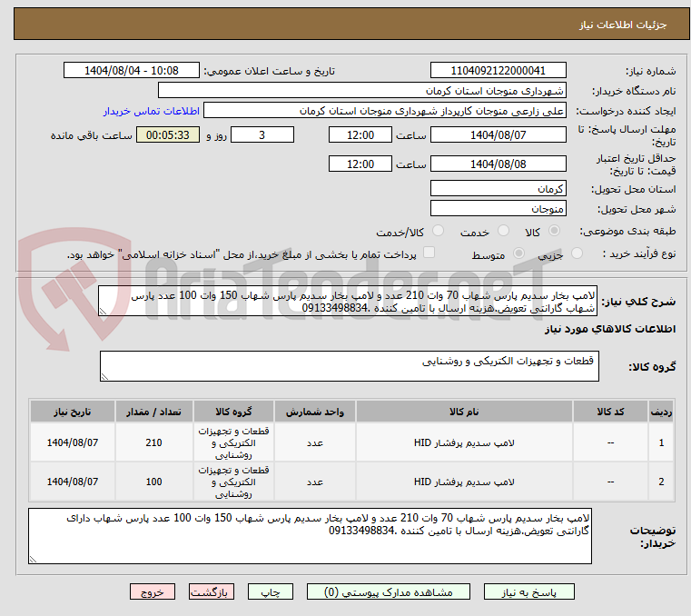The height and width of the screenshot is (616, 691).
Task: Click the تاریخ نیاز column header
Action: 73,412
